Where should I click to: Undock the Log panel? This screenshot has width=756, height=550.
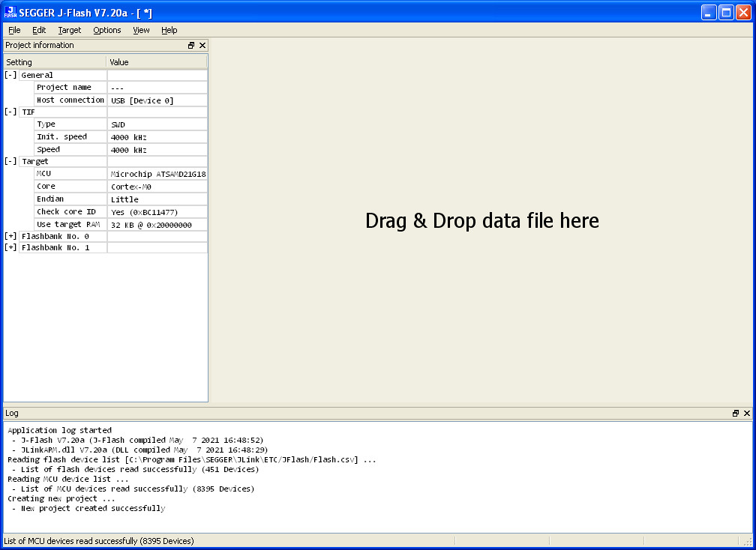pyautogui.click(x=736, y=413)
